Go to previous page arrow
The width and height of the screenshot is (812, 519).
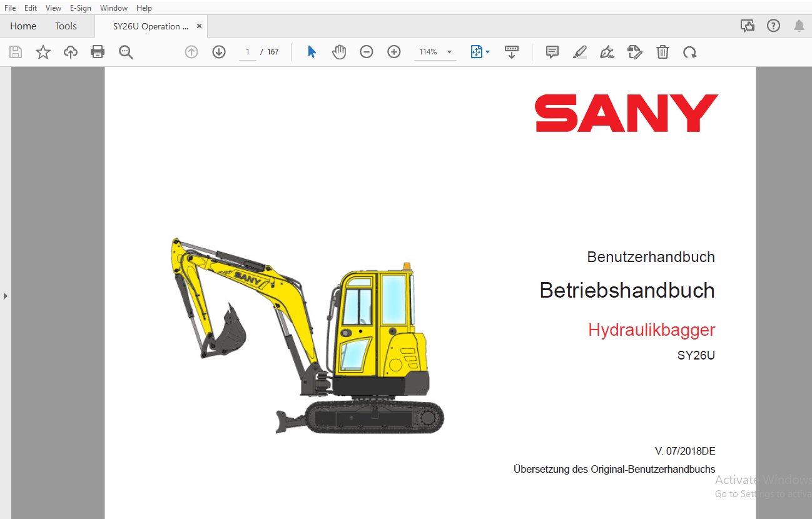[191, 52]
